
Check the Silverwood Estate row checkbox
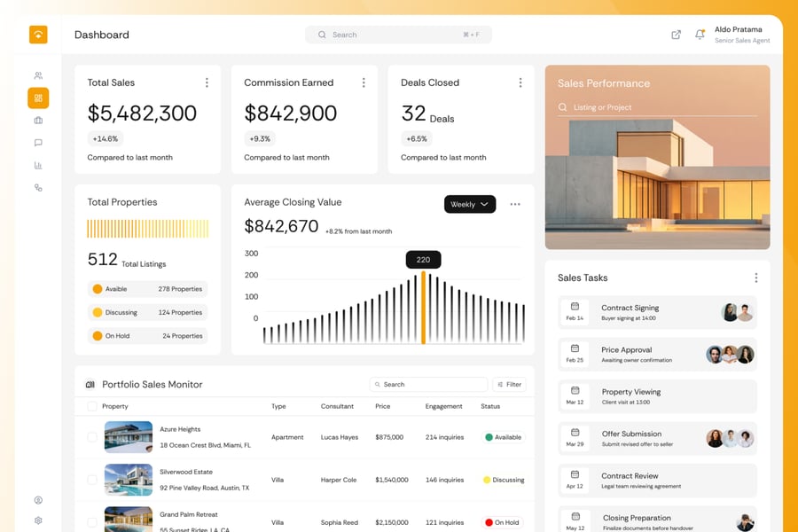92,480
